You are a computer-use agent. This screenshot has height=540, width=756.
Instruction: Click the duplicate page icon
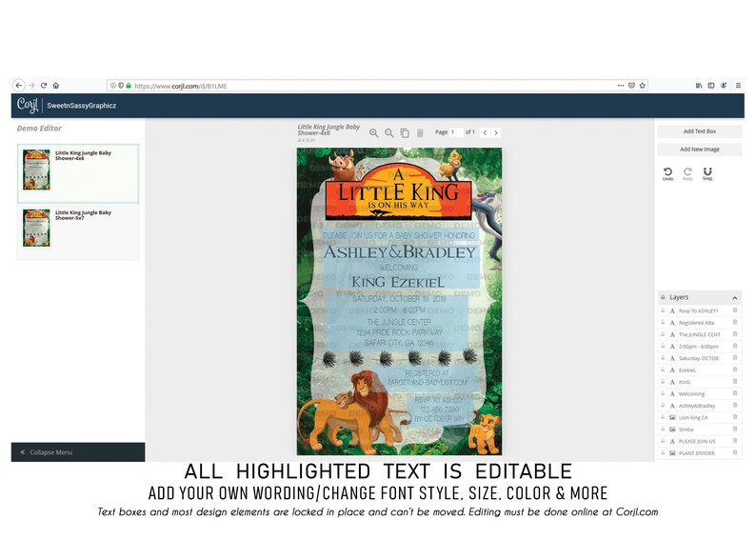tap(405, 132)
